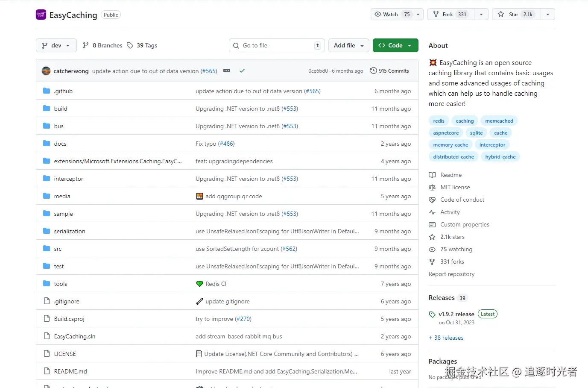Open pull request #486 link in docs row
Viewport: 588px width, 388px height.
[x=226, y=144]
